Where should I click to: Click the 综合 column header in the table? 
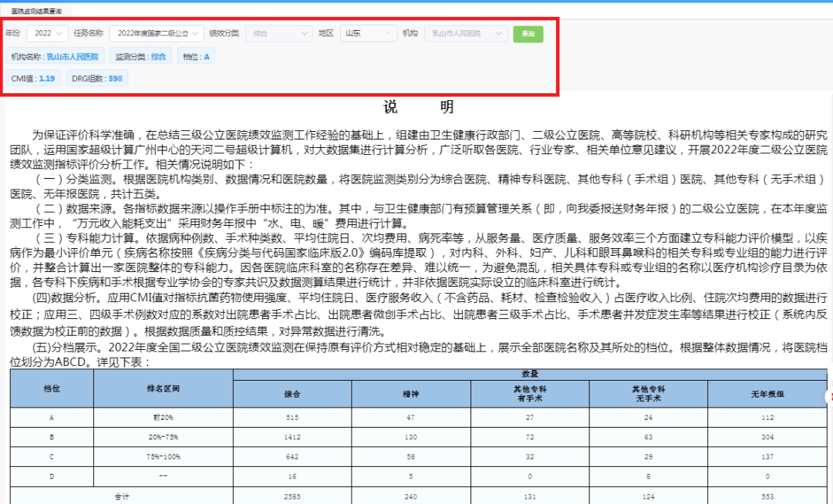pos(292,394)
